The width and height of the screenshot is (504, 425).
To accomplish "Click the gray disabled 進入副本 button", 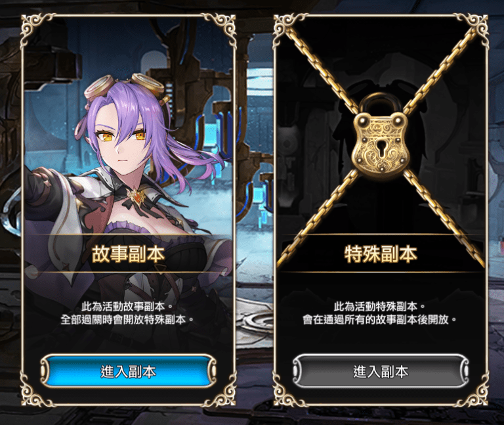I will (x=381, y=371).
